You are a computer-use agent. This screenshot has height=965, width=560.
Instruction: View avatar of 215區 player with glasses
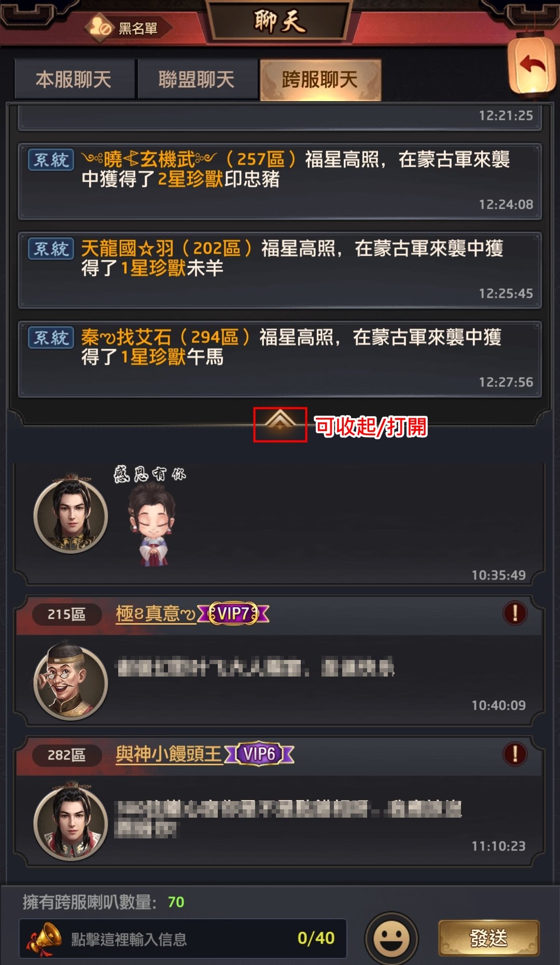click(71, 681)
